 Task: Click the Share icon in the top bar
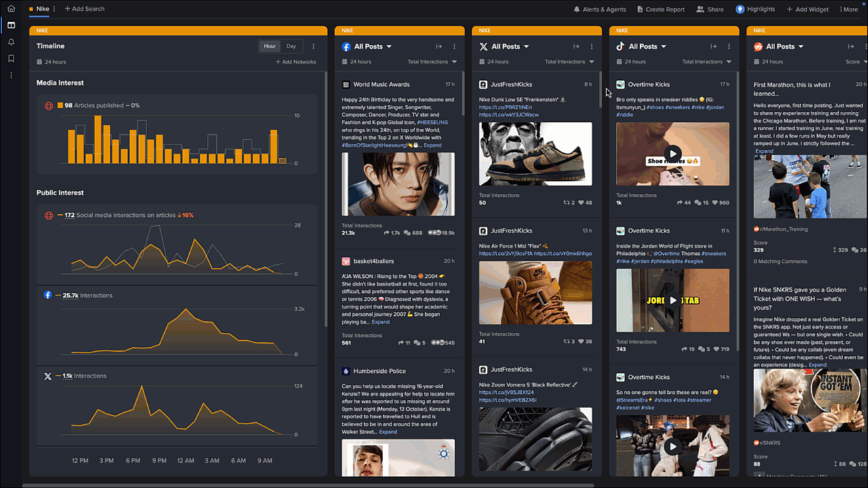(x=700, y=9)
